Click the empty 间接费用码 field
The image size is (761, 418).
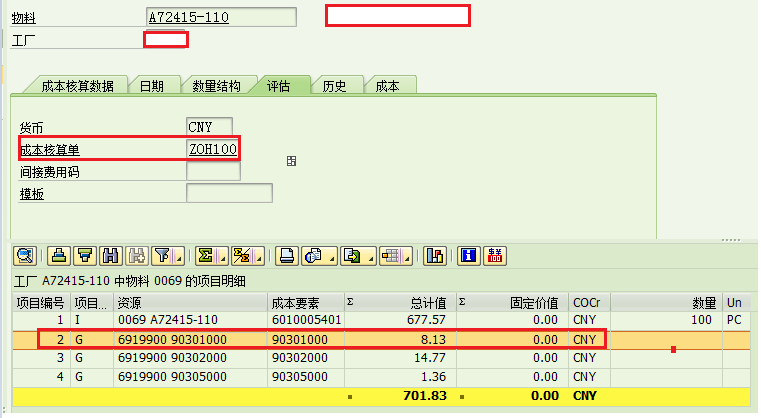click(x=213, y=171)
